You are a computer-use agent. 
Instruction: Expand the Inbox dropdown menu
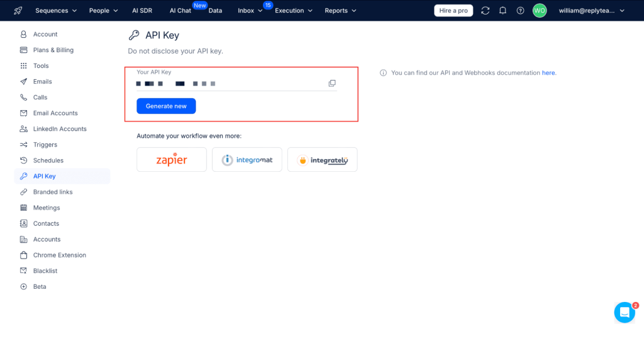point(250,11)
